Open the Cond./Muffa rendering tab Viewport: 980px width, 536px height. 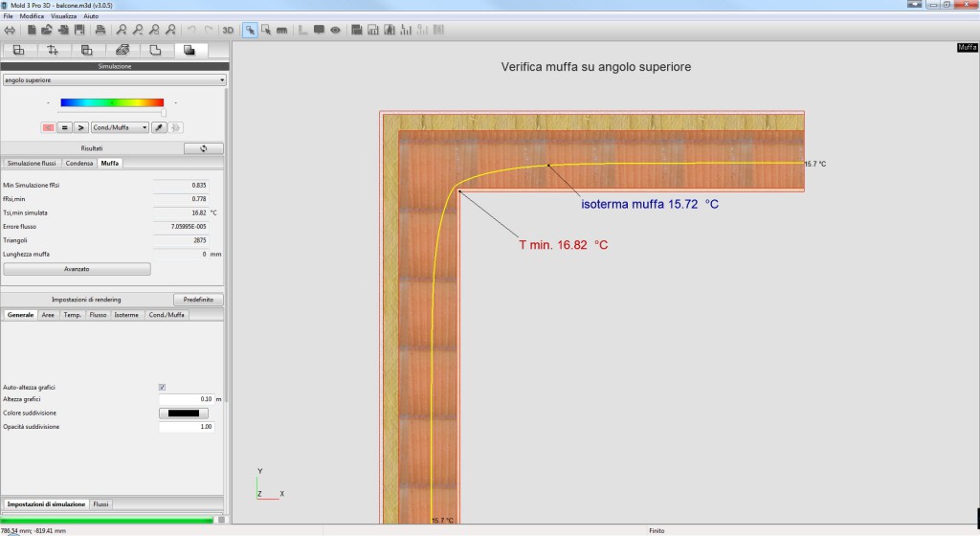click(x=167, y=315)
